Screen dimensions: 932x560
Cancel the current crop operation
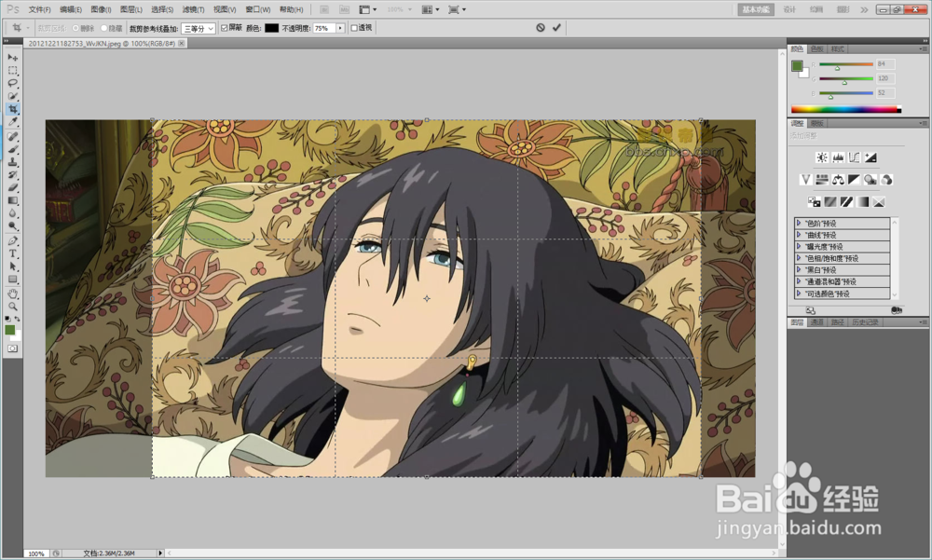coord(541,27)
